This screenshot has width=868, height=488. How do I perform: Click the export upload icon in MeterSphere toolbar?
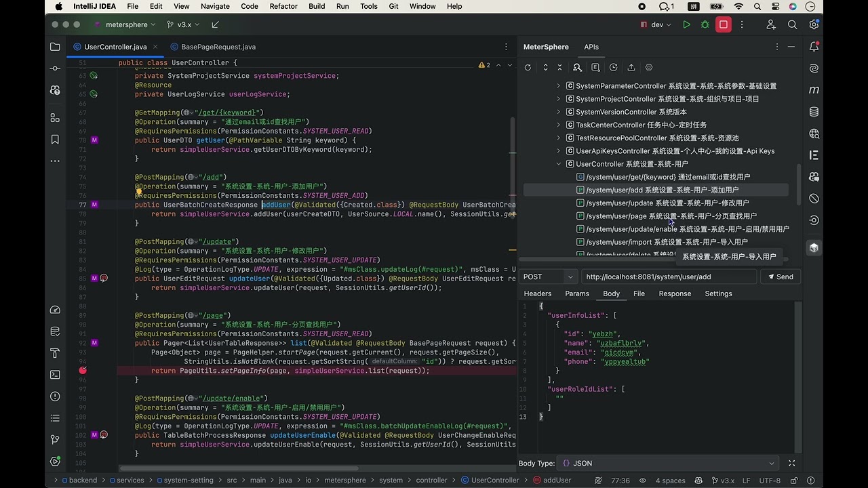pyautogui.click(x=631, y=68)
